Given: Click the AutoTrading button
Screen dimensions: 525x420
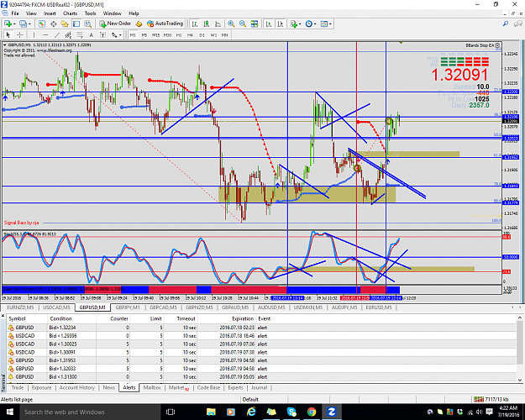Looking at the screenshot, I should point(165,24).
